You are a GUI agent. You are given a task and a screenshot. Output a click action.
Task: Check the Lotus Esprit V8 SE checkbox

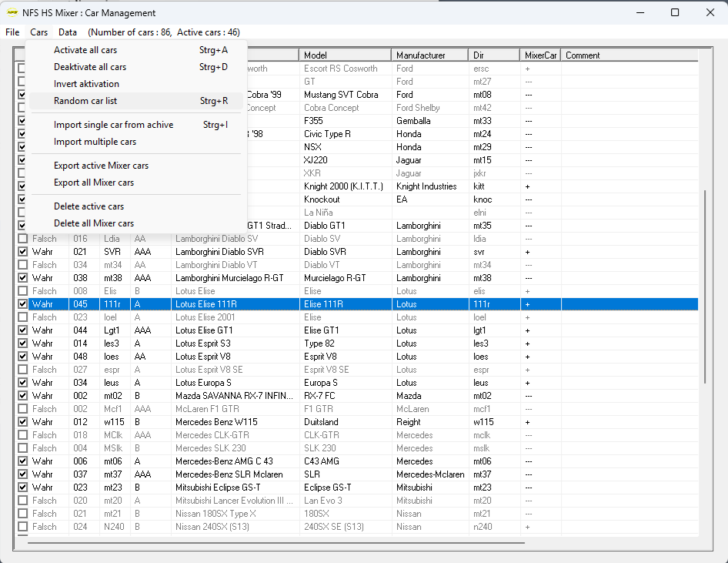[x=22, y=370]
